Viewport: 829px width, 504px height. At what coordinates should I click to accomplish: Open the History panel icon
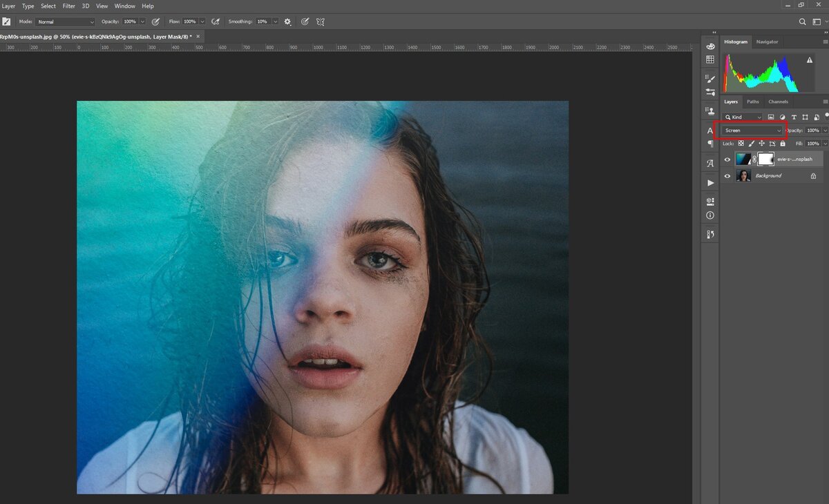point(710,235)
